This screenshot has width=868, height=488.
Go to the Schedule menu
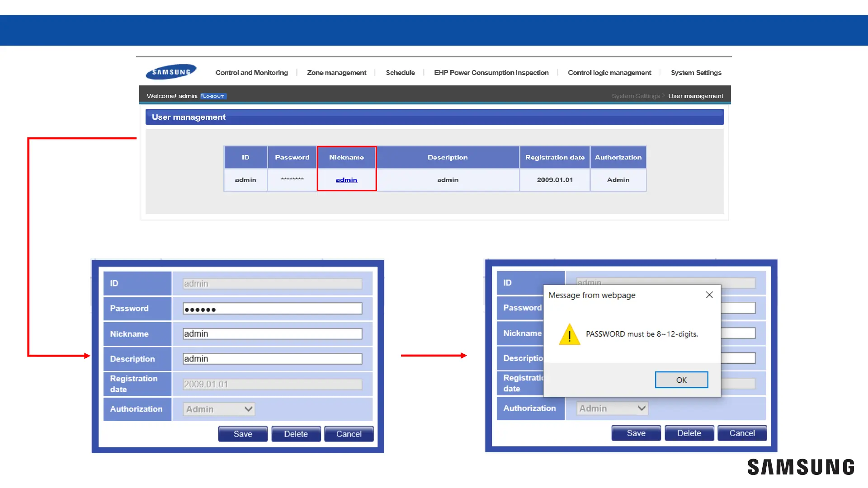point(400,73)
